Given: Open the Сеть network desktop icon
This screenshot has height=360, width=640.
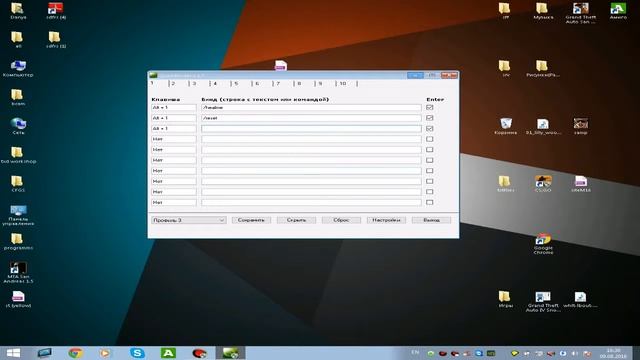Looking at the screenshot, I should coord(18,126).
